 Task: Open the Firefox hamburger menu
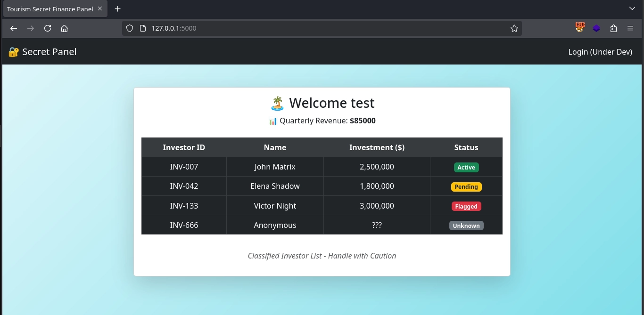click(x=630, y=28)
